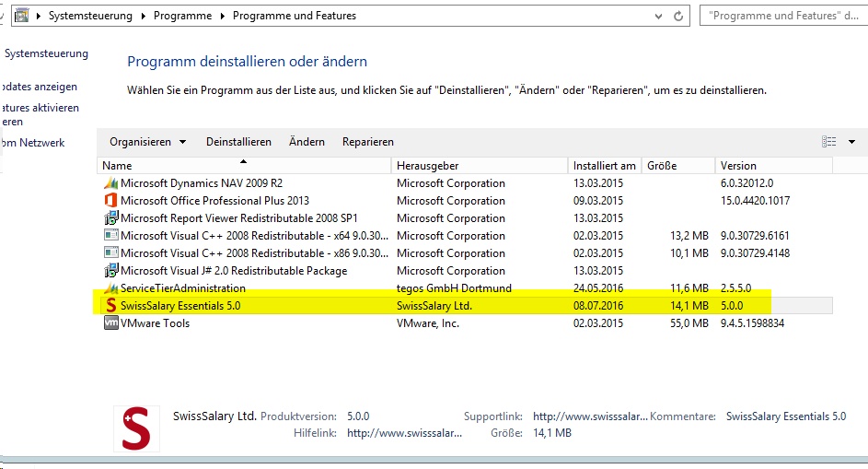Click Deinstallieren in the toolbar

pyautogui.click(x=238, y=142)
